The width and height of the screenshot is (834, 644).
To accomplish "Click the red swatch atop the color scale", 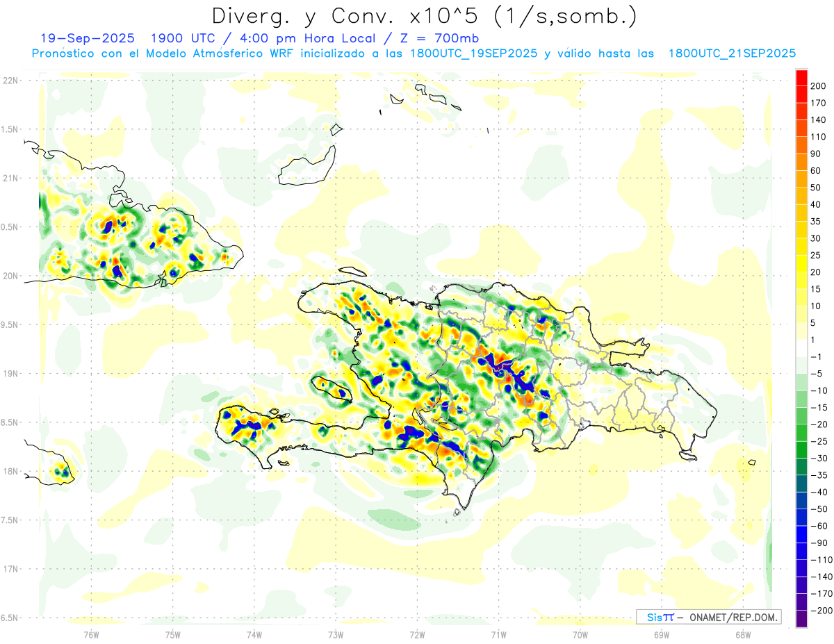I will [x=801, y=77].
